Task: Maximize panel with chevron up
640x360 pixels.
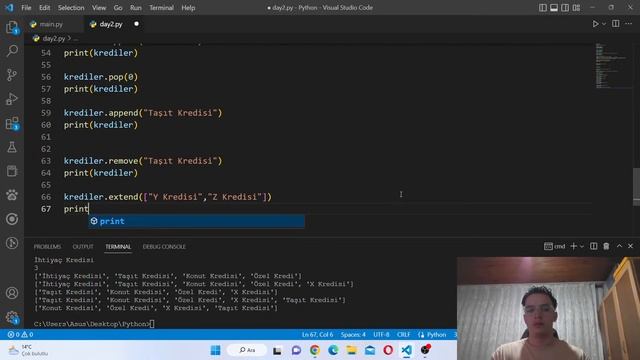Action: click(x=619, y=246)
